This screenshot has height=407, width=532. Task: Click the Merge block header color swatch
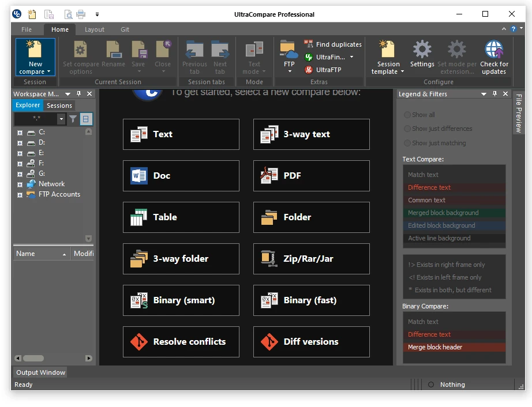tap(454, 347)
